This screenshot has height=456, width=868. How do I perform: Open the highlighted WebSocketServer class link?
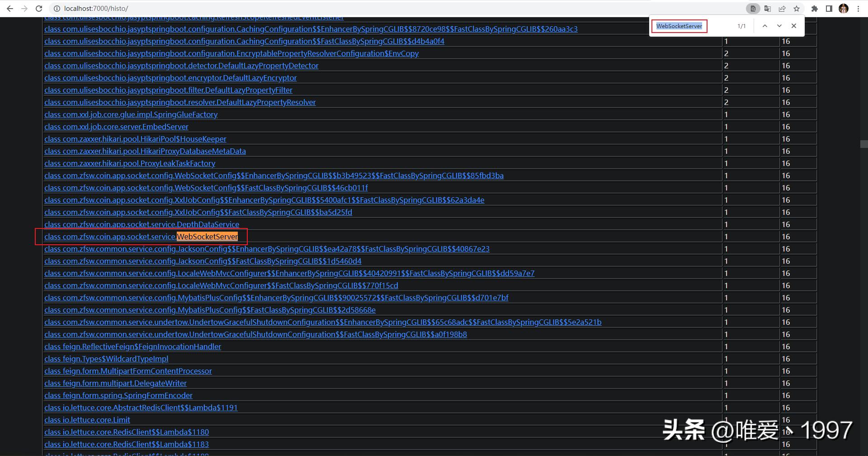click(x=141, y=237)
